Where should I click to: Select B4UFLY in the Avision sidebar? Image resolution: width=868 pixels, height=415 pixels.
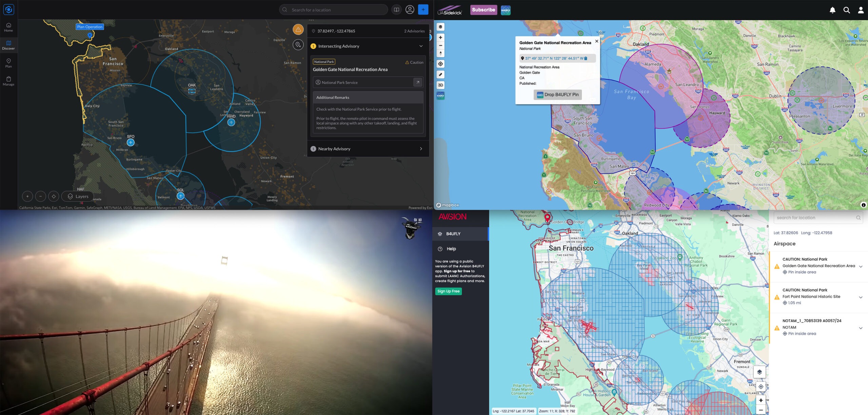[x=460, y=234]
